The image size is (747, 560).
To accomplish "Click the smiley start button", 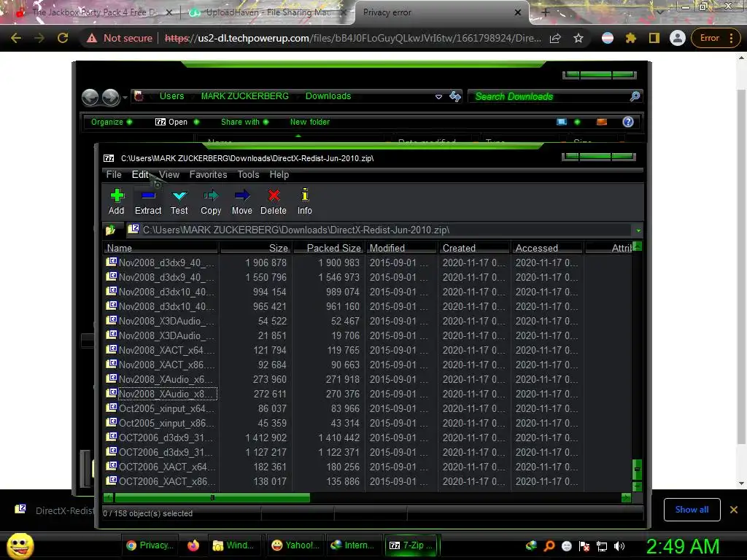I will [x=20, y=545].
